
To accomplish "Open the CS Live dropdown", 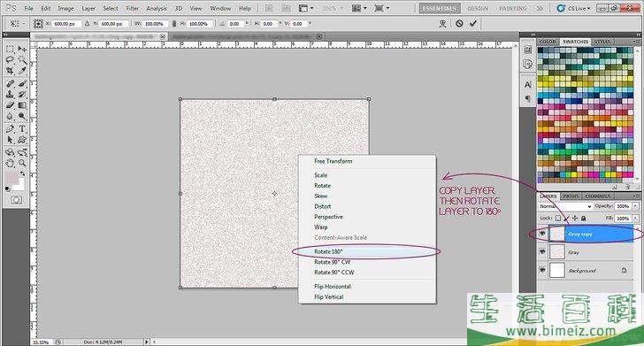I will point(574,8).
